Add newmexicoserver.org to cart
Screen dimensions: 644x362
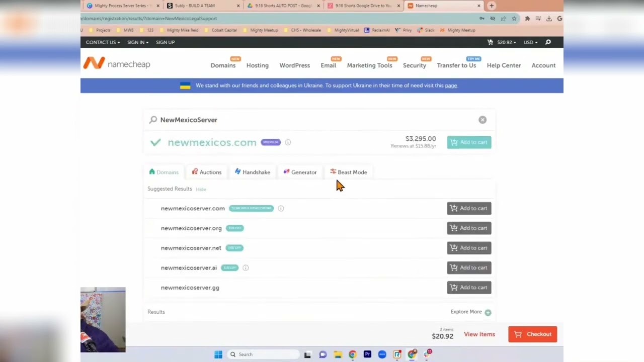coord(469,228)
